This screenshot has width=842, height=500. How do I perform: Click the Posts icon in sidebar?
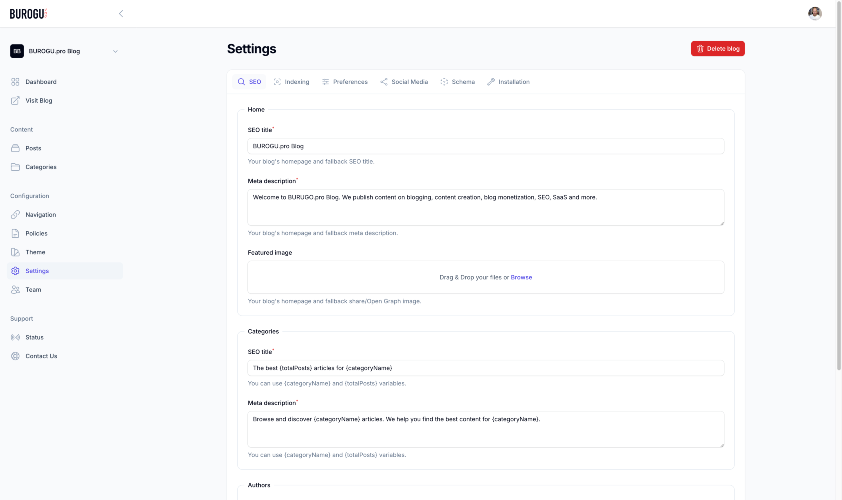15,148
